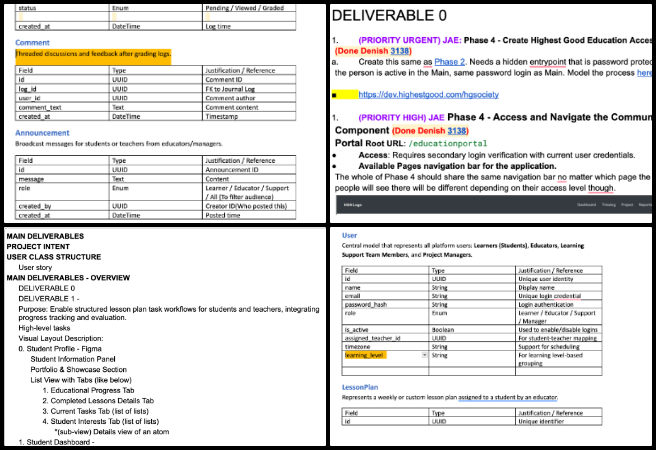Open '1. Student Dashboard -' outline entry

pyautogui.click(x=56, y=442)
